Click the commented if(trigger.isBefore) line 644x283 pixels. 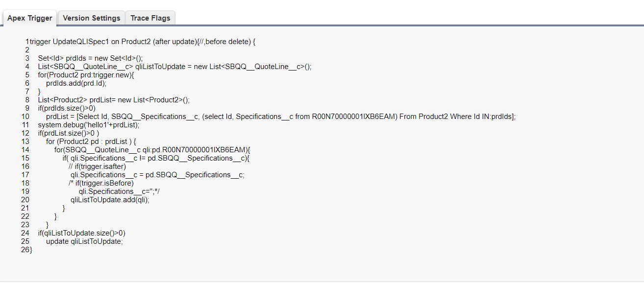click(101, 183)
